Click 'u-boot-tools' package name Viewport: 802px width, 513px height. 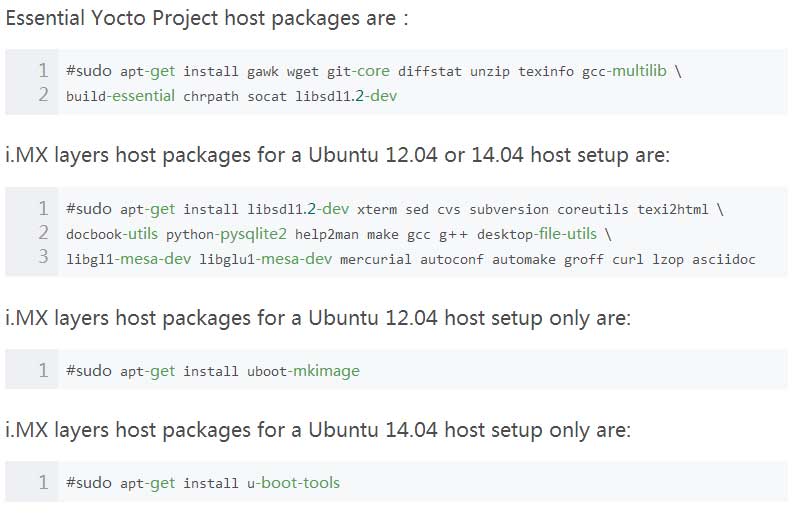pos(293,483)
